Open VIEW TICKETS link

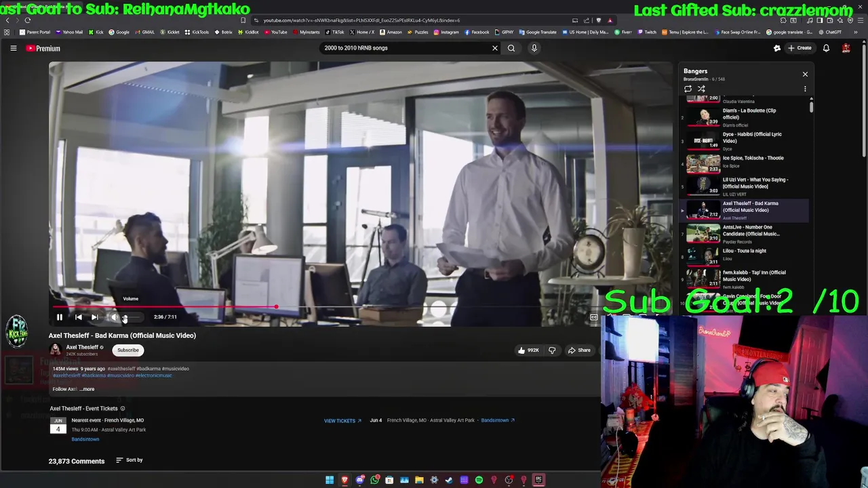pyautogui.click(x=342, y=421)
